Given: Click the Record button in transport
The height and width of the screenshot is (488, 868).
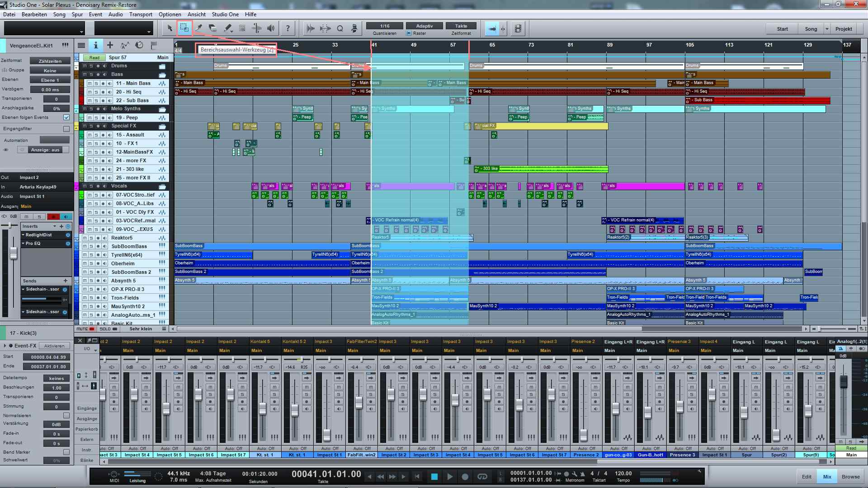Looking at the screenshot, I should (465, 476).
